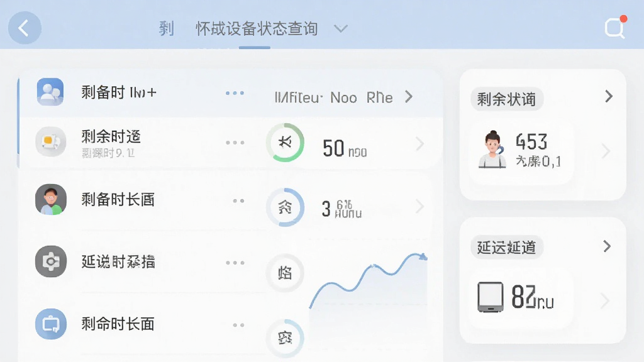Open the chevron at the end of the 3 row

pyautogui.click(x=419, y=206)
